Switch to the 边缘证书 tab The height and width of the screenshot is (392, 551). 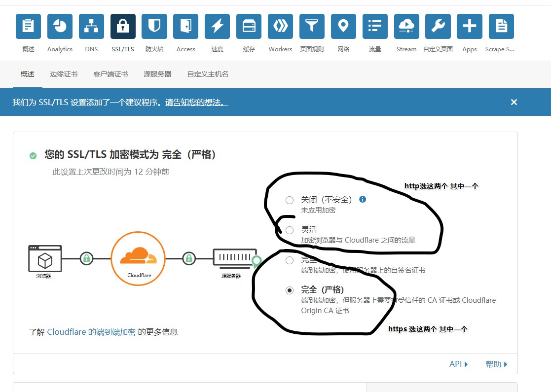point(64,74)
